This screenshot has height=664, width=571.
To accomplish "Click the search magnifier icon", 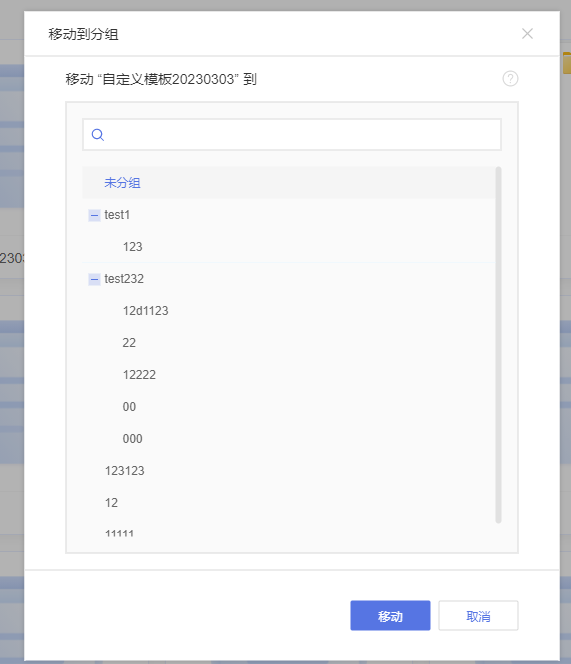I will [98, 135].
